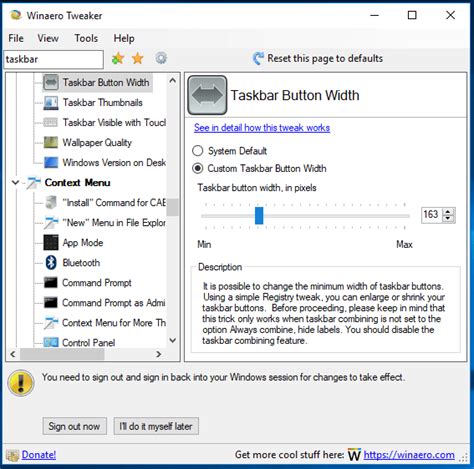Click the pixel width value field 163
The height and width of the screenshot is (469, 474).
tap(431, 214)
